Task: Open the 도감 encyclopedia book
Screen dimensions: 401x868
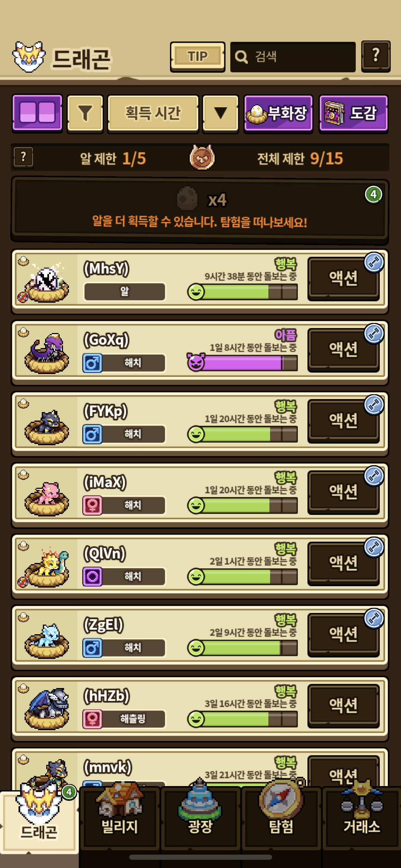Action: 353,113
